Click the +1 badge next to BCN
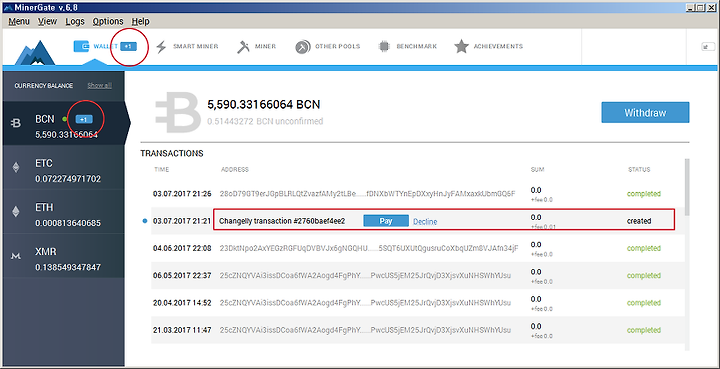 [x=84, y=119]
